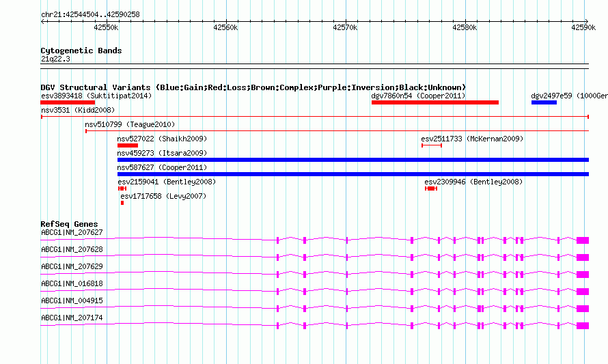Open the nsv3531 (Kidd2008) label
This screenshot has width=608, height=364.
tap(78, 110)
